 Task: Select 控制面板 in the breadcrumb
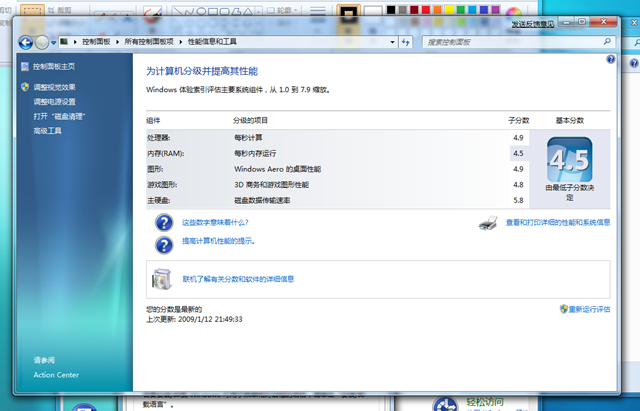tap(96, 42)
